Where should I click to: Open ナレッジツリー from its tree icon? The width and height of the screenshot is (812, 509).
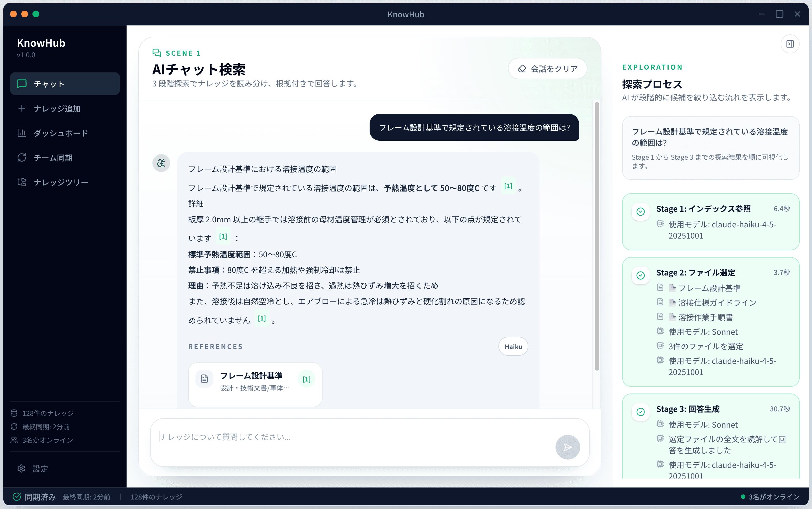pyautogui.click(x=22, y=182)
